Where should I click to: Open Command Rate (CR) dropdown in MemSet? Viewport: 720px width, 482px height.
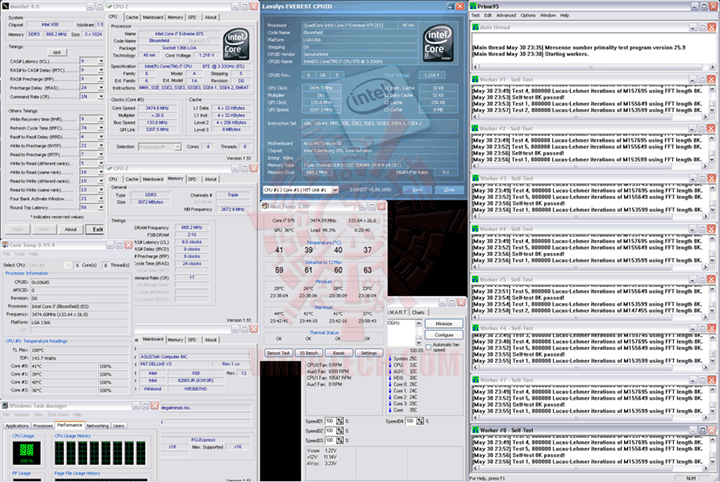(x=101, y=97)
